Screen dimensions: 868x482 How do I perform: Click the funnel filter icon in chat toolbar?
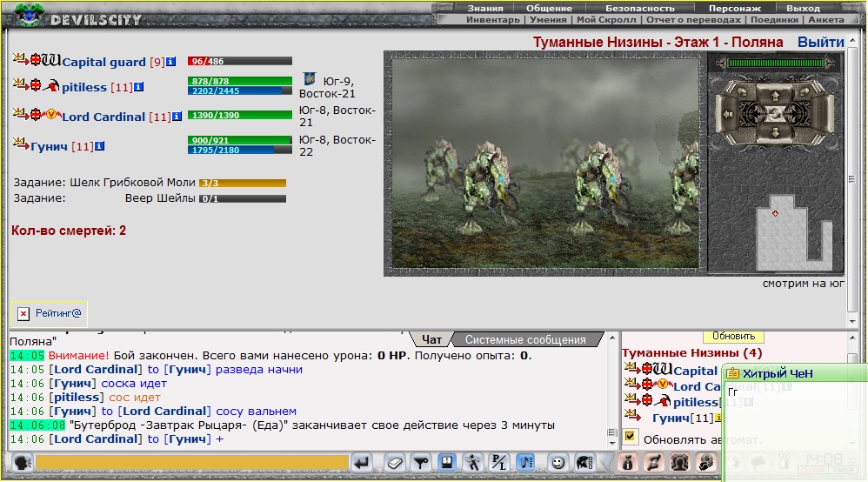[421, 463]
